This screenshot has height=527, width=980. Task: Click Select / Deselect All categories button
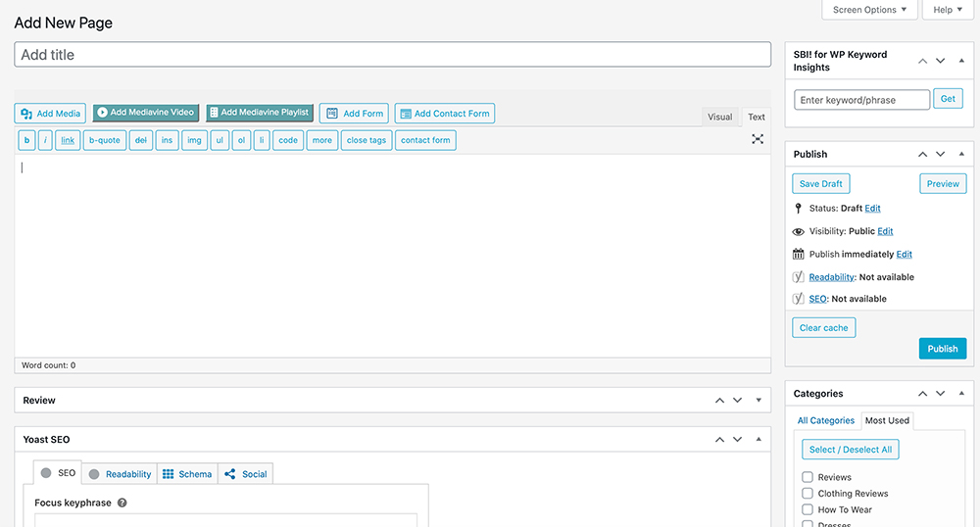(850, 450)
